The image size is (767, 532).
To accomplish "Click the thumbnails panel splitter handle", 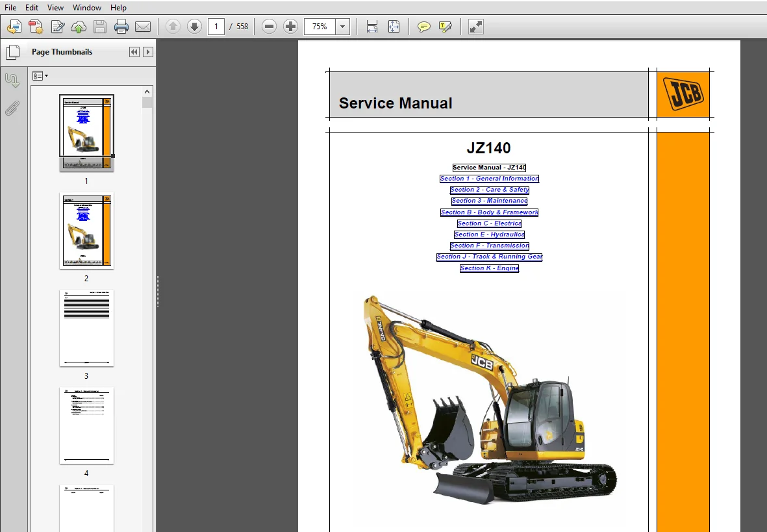I will [x=158, y=291].
